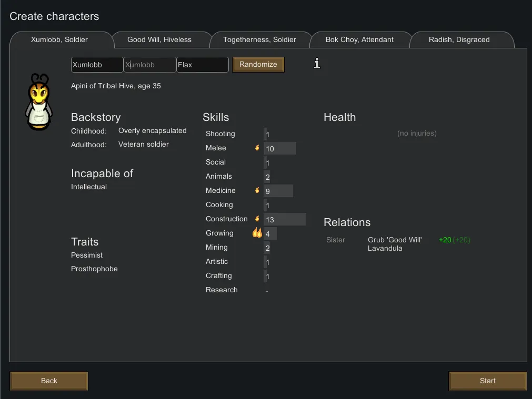Viewport: 532px width, 399px height.
Task: Click the Pessimist trait
Action: [x=87, y=255]
